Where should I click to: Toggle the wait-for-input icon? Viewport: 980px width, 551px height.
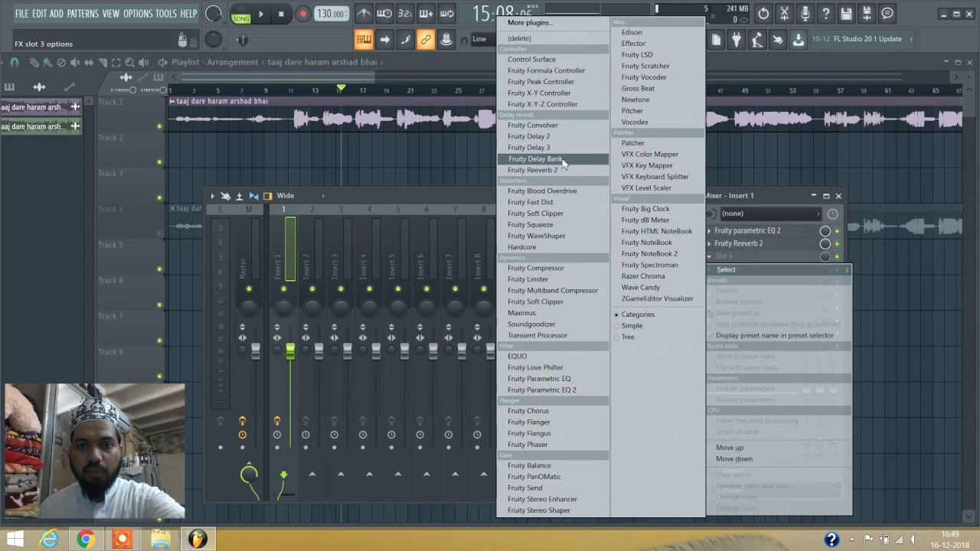pos(384,14)
